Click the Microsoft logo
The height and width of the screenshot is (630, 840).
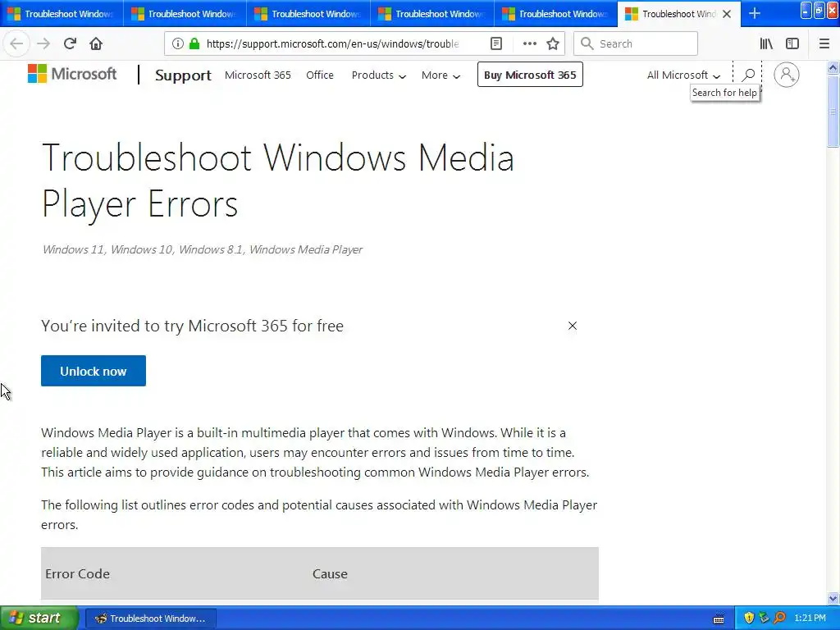click(x=72, y=74)
